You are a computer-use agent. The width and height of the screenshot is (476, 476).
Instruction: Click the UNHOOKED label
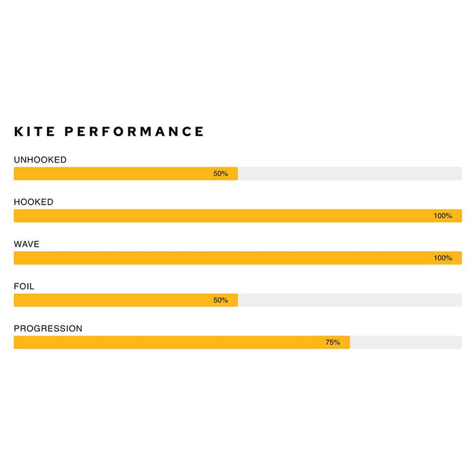40,160
